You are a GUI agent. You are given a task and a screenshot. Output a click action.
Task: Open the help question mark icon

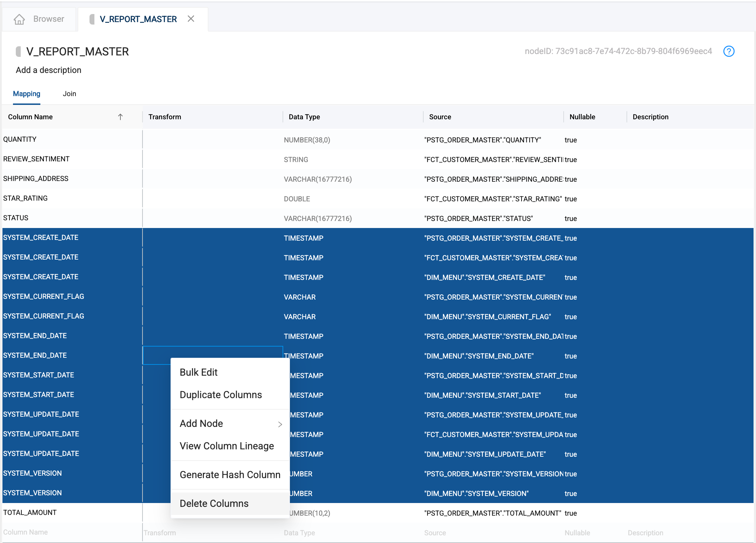pos(729,52)
